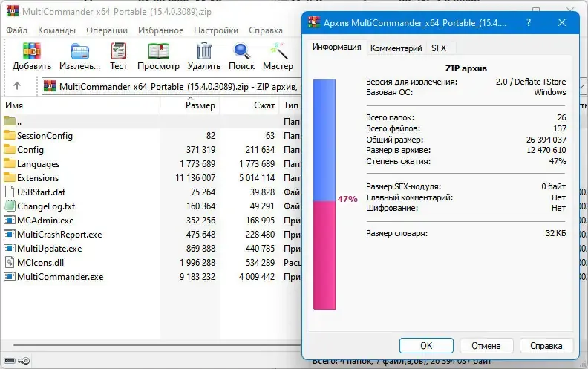Click the parent folder '..' icon
Image resolution: width=588 pixels, height=369 pixels.
[10, 121]
